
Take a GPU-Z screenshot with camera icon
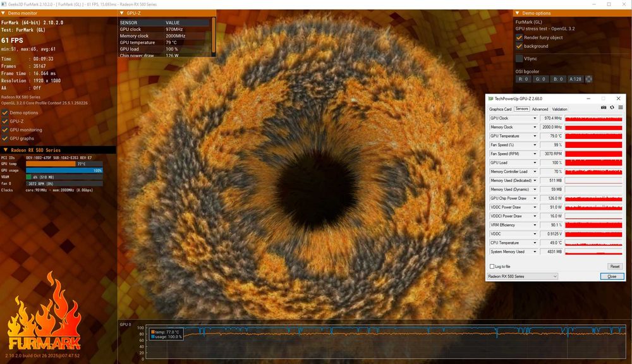click(x=604, y=107)
